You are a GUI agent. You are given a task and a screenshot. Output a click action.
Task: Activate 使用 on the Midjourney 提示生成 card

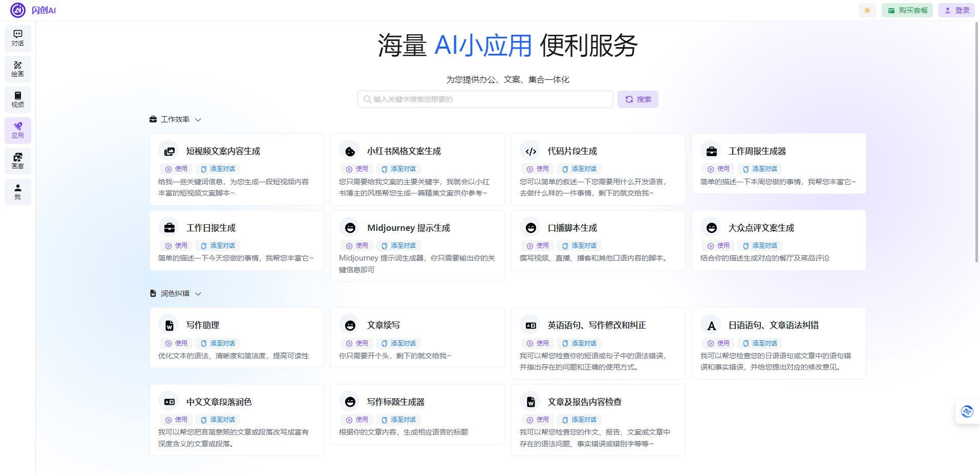point(357,245)
